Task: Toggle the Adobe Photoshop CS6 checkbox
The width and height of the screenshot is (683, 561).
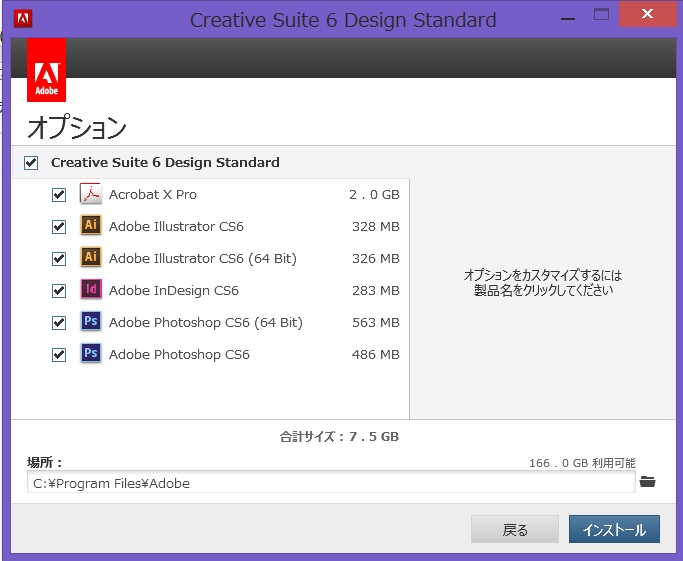Action: click(59, 355)
